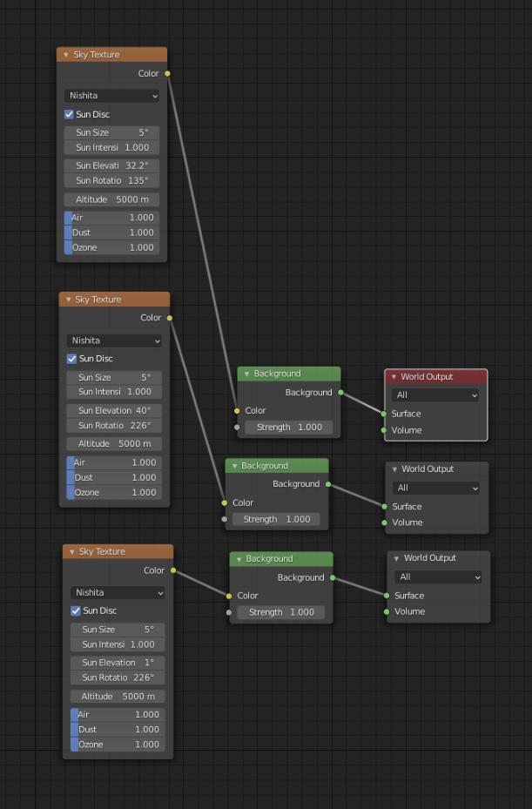Collapse the bottom Background node's header triangle

238,559
